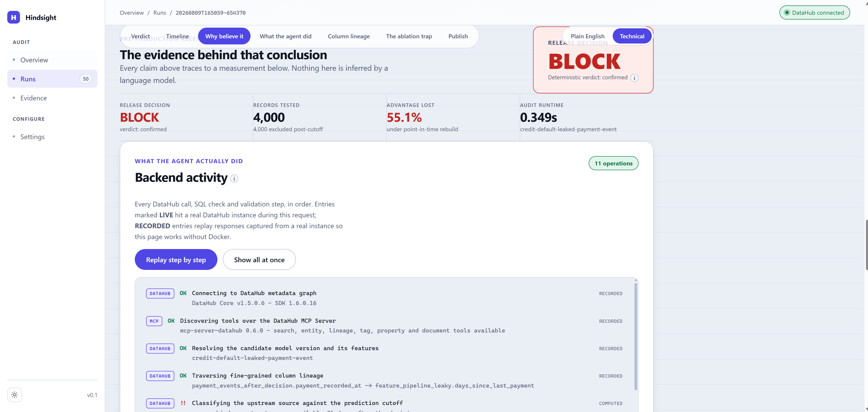Select the Why believe it tab
Screen dimensions: 868x412
(x=224, y=36)
